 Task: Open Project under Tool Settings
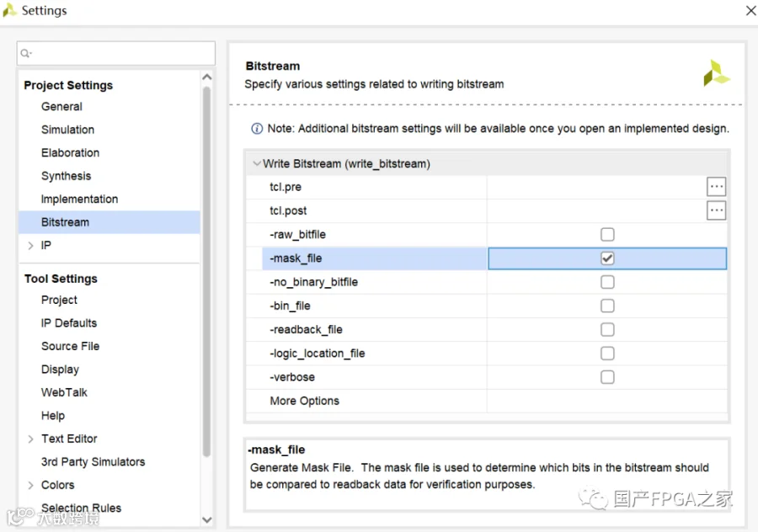point(59,300)
